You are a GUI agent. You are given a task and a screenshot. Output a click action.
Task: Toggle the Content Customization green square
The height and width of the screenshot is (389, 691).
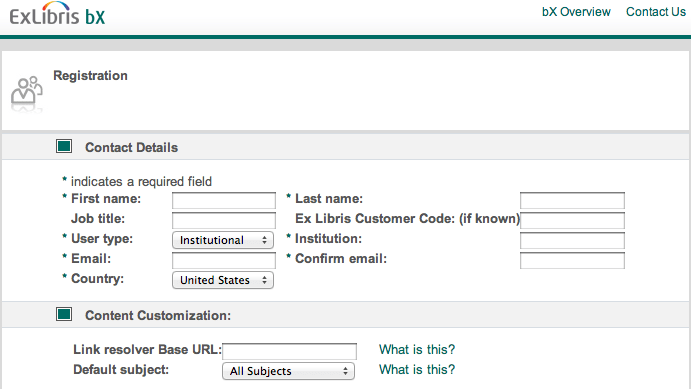pos(64,314)
